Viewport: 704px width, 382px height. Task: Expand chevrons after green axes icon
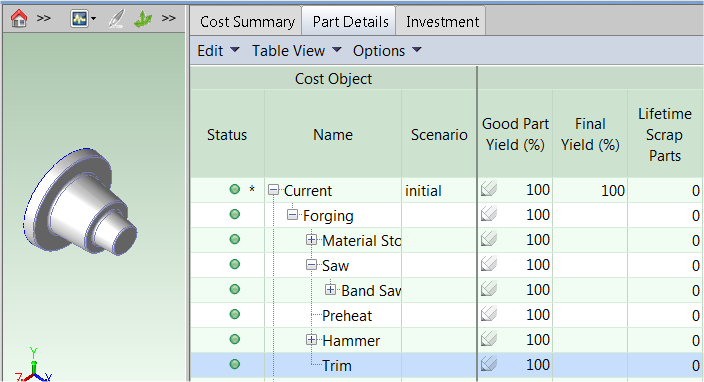pyautogui.click(x=169, y=18)
